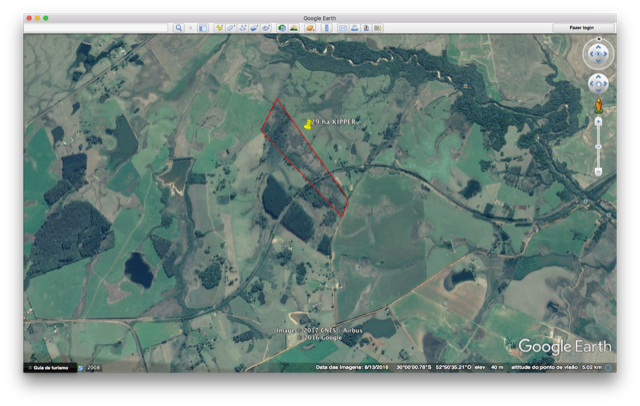Viewport: 640px width, 406px height.
Task: Open the Email toolbar icon
Action: (x=343, y=28)
